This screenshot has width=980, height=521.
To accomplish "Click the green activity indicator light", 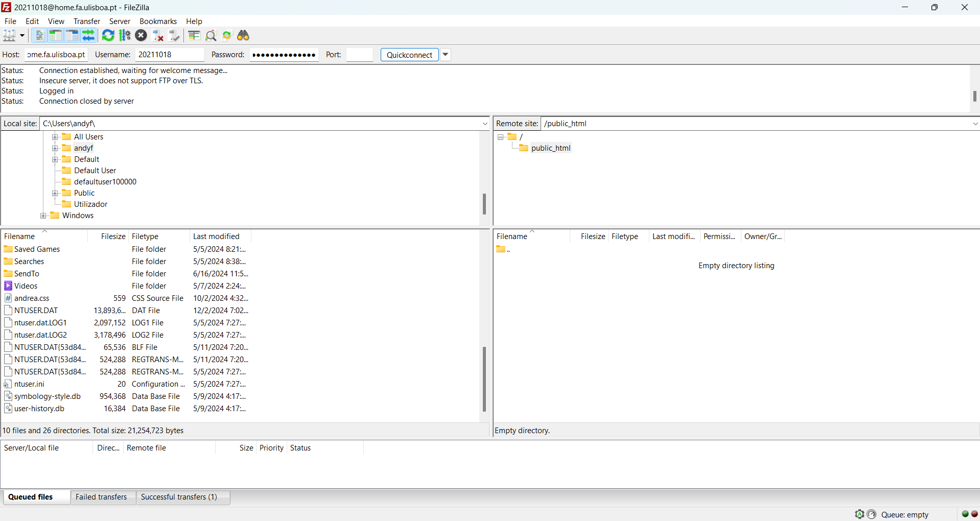I will coord(965,514).
